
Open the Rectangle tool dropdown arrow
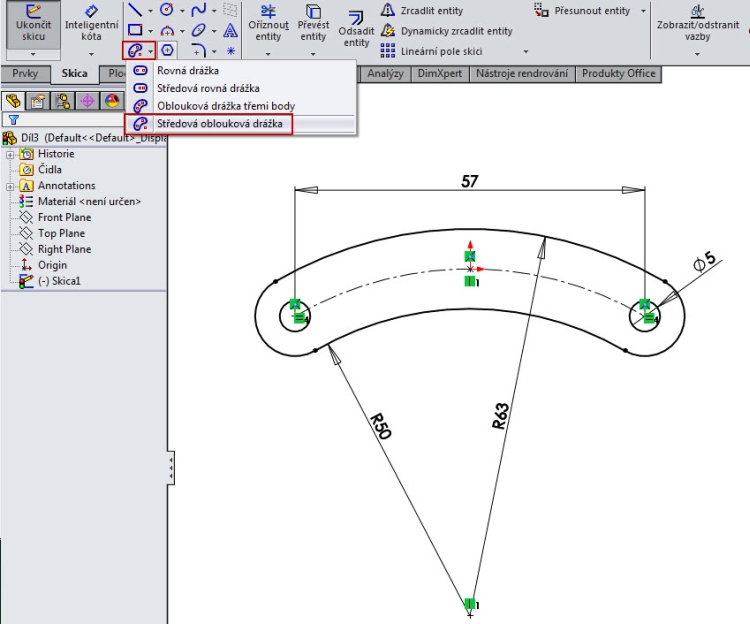click(x=150, y=31)
